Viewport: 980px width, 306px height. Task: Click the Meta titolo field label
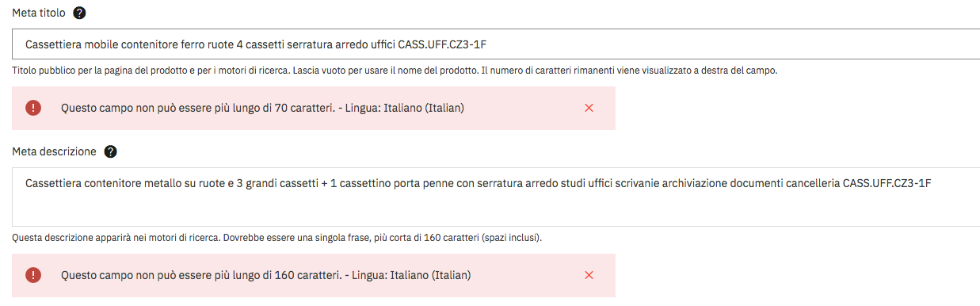click(x=39, y=13)
